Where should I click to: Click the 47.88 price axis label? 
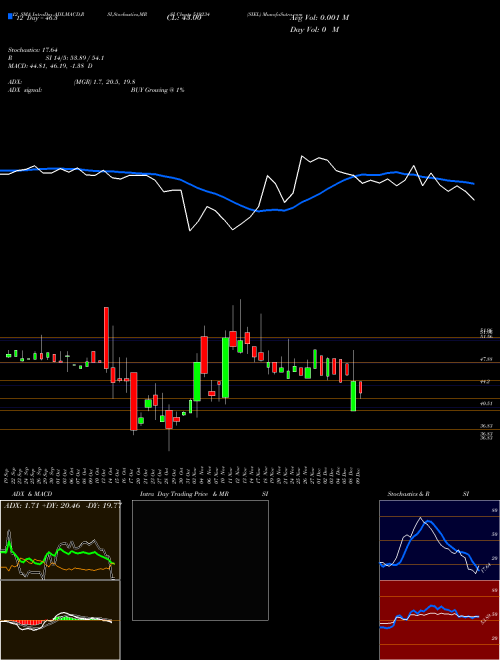486,359
